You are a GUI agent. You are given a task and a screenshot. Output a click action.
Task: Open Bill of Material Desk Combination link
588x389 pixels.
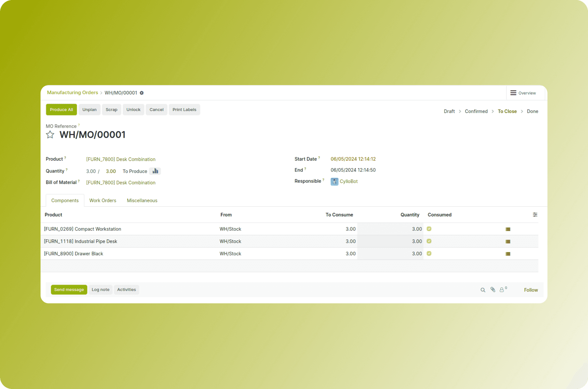pos(121,183)
